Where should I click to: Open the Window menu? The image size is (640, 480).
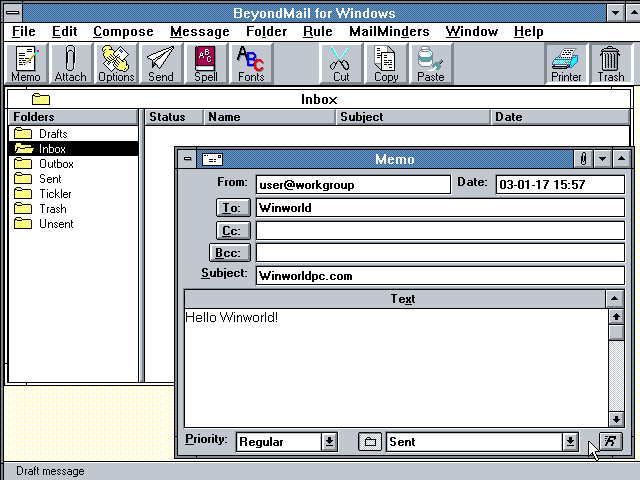(x=472, y=32)
